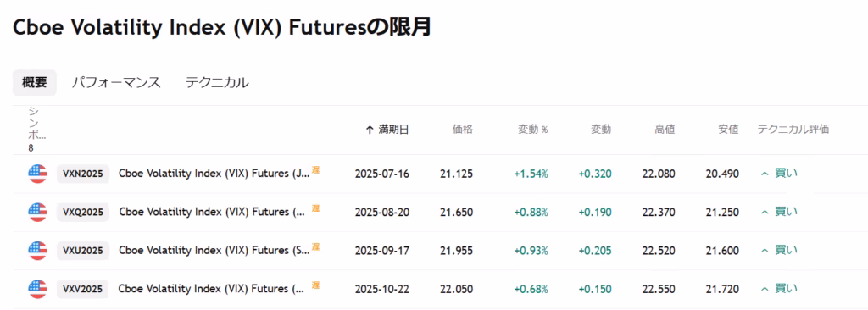Click the delayed-data badge on the VXU2025 row
Viewport: 868px width, 310px height.
point(315,246)
